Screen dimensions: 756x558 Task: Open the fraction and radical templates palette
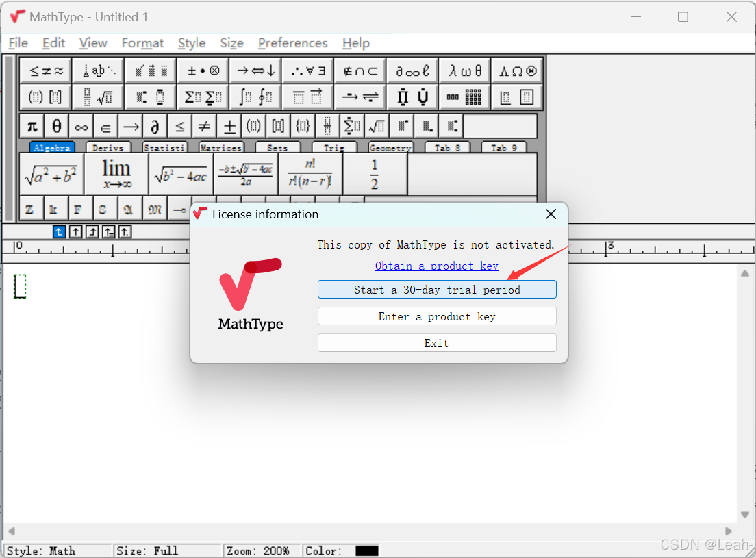click(99, 97)
